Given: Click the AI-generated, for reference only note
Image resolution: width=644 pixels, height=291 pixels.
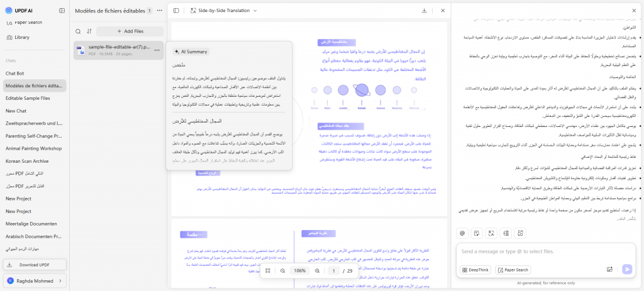Looking at the screenshot, I should [546, 283].
